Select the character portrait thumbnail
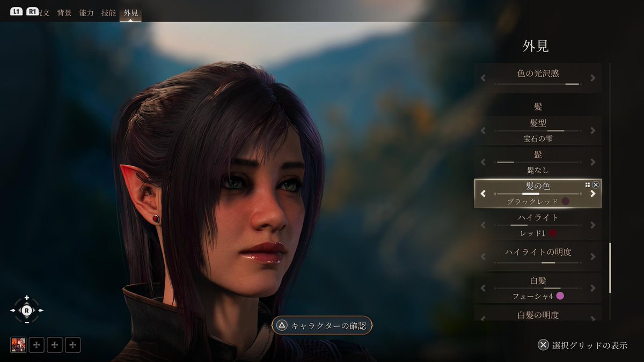The height and width of the screenshot is (362, 644). [18, 345]
